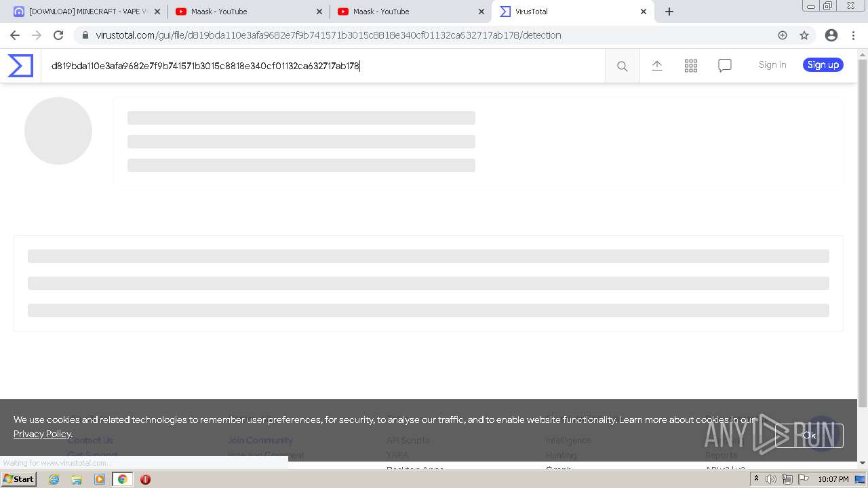The height and width of the screenshot is (488, 868).
Task: Click the Chrome taskbar icon
Action: 122,479
